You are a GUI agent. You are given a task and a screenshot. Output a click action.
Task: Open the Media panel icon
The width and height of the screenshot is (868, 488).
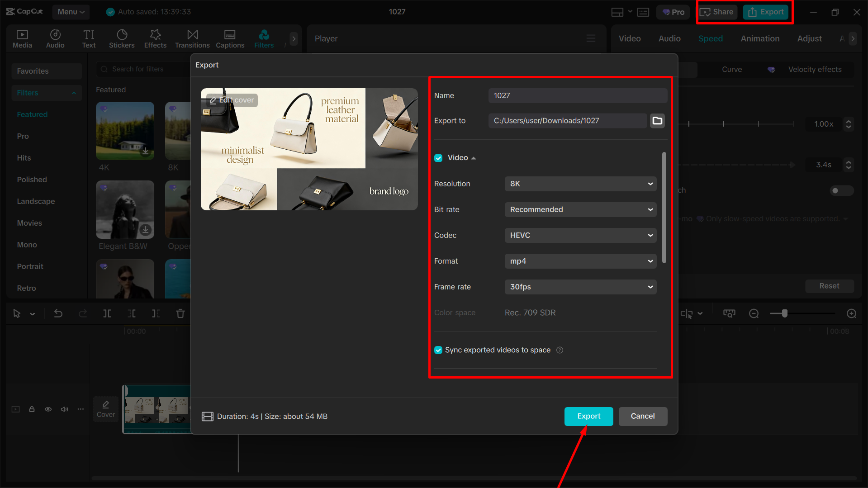[22, 38]
